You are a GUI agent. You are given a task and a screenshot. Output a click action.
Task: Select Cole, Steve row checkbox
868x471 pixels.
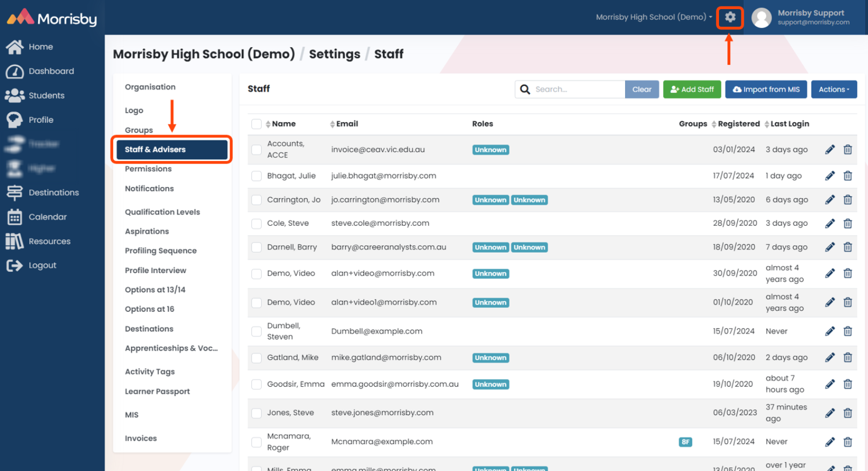[x=256, y=224]
